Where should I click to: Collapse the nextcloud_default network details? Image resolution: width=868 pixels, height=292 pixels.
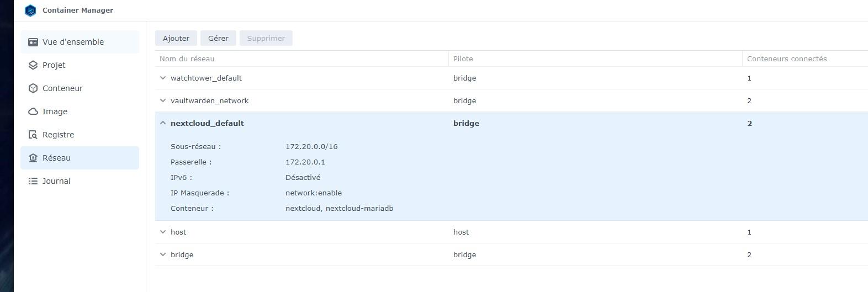coord(163,123)
